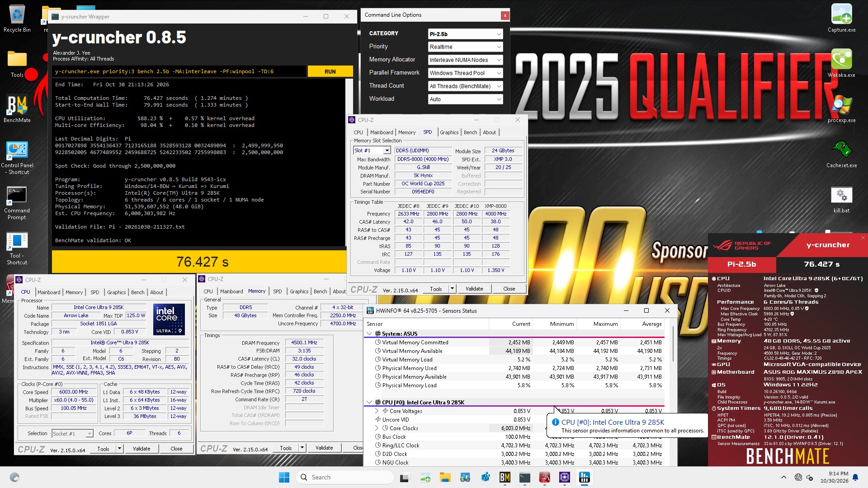The image size is (868, 488).
Task: Click Tools button in the CPU-Z CPU window
Action: (x=103, y=449)
